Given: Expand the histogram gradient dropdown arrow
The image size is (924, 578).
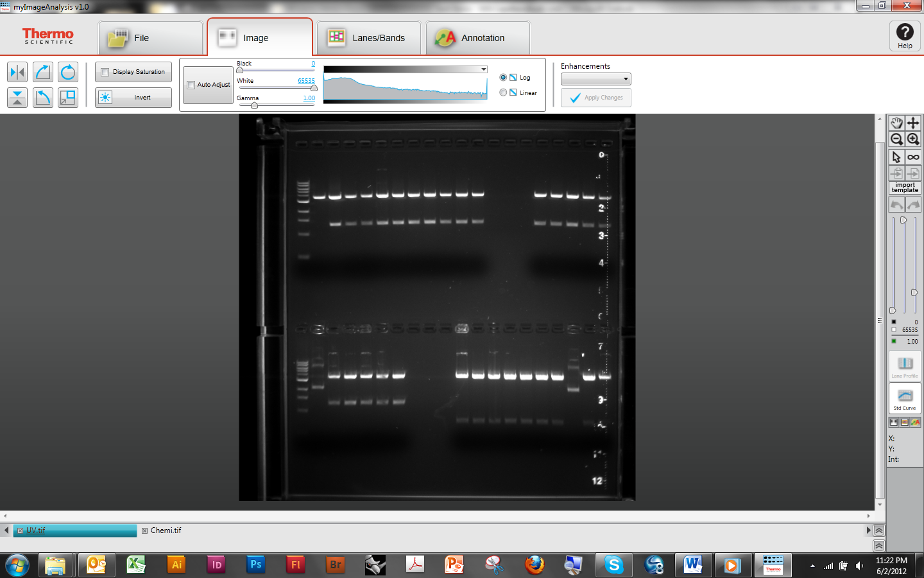Looking at the screenshot, I should pos(484,69).
